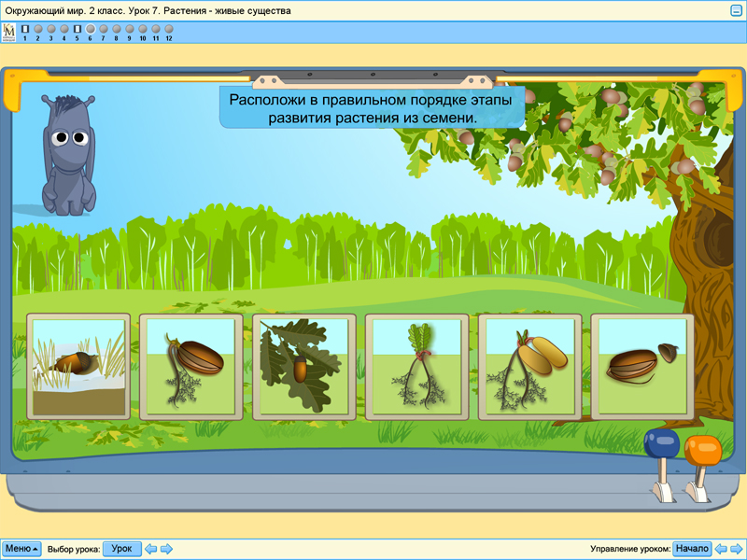Image resolution: width=747 pixels, height=560 pixels.
Task: Collapse the lesson title bar
Action: tap(736, 10)
